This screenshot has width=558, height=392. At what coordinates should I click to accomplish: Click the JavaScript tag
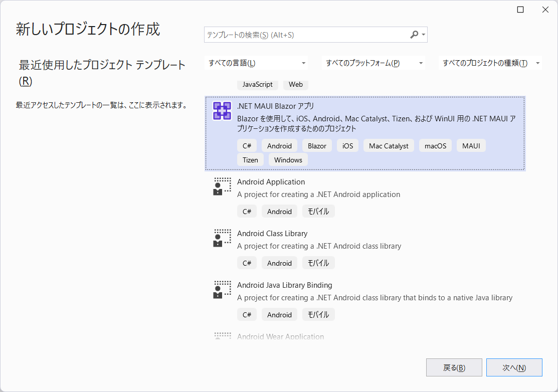[257, 84]
